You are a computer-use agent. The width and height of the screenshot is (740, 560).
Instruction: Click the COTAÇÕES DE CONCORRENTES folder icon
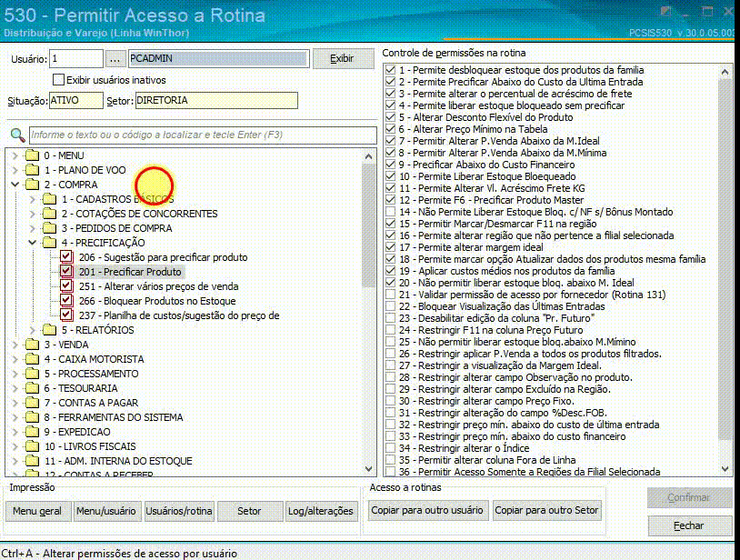click(x=49, y=214)
